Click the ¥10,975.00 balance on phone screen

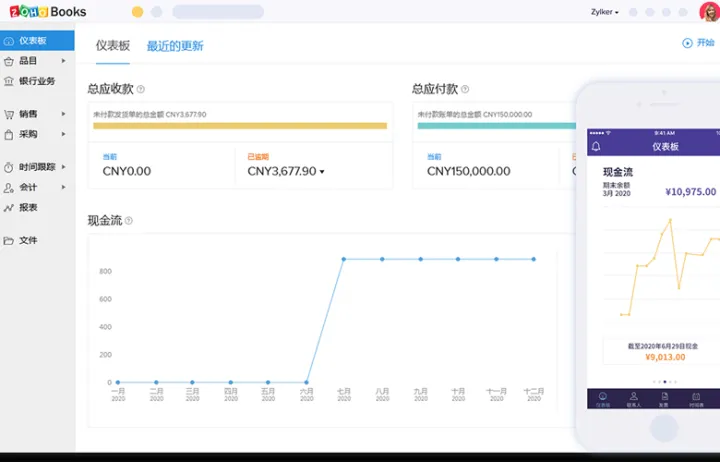click(691, 192)
